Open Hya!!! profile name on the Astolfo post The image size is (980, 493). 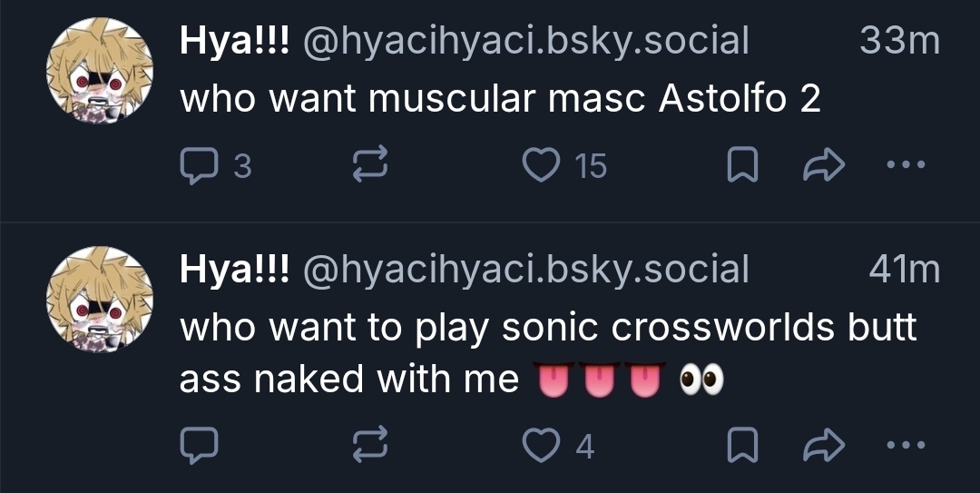coord(234,41)
